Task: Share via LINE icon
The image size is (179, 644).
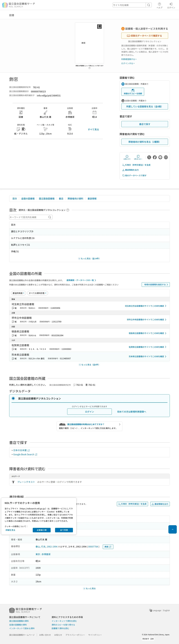Action: 160,157
